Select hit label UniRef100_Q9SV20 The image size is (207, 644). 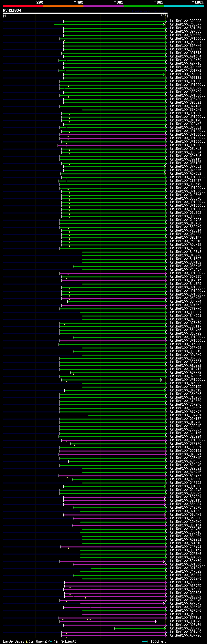point(186,99)
